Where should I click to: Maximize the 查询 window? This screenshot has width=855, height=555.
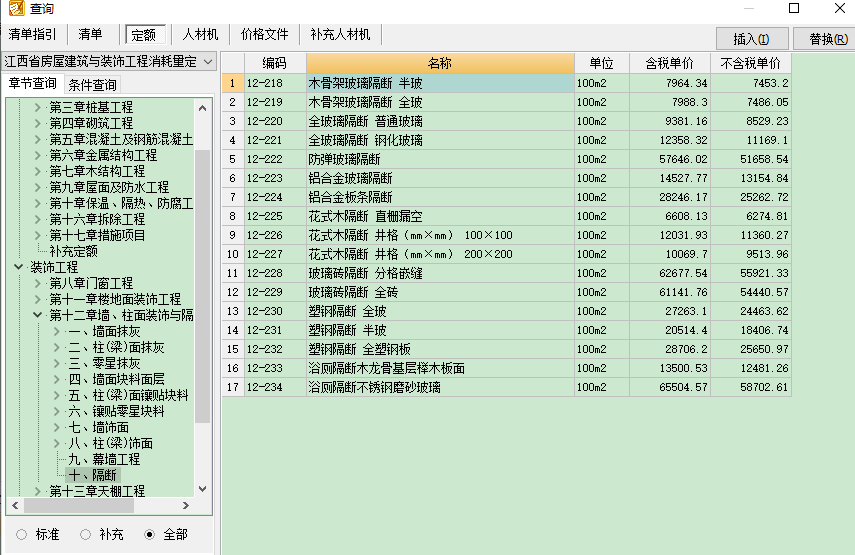pyautogui.click(x=794, y=8)
